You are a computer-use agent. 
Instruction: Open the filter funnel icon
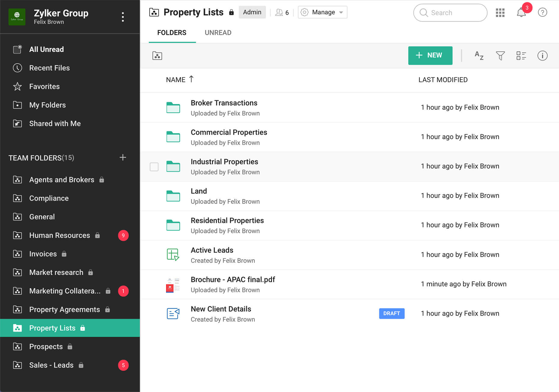[500, 56]
